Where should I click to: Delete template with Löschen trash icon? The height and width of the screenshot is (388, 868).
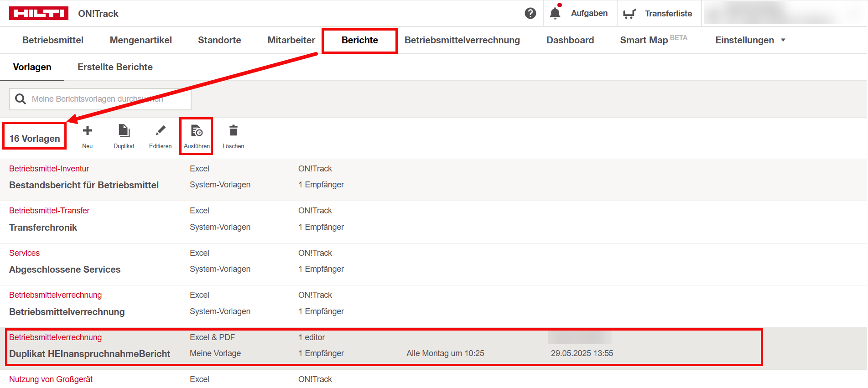pyautogui.click(x=233, y=136)
